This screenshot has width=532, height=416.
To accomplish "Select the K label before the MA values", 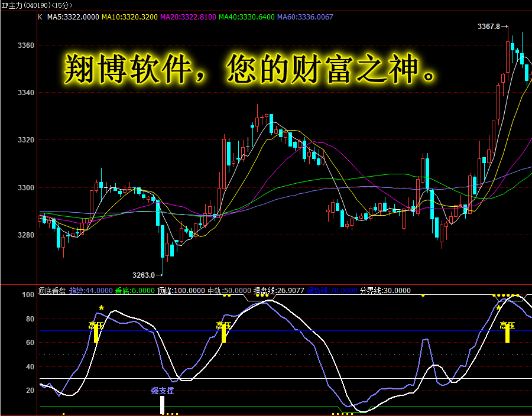I will pos(40,17).
